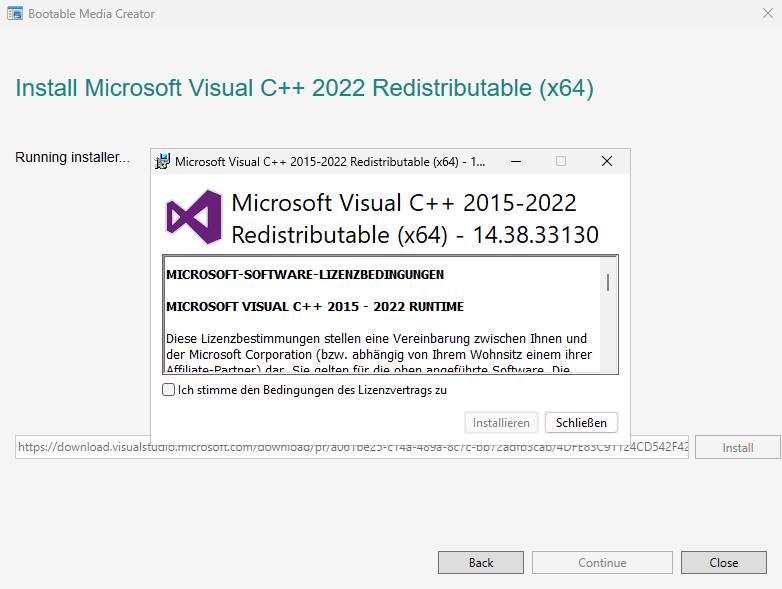Click the Install button beside the URL field

738,447
